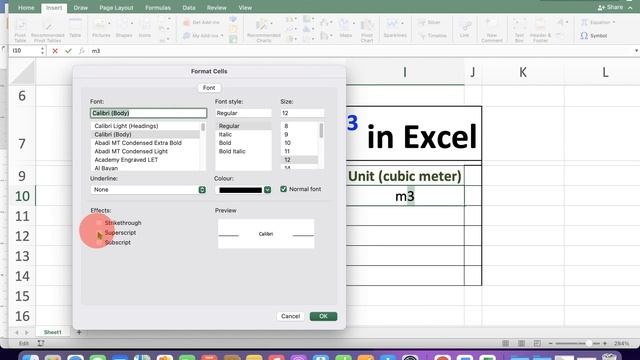Insert a Maps chart
640x360 pixels.
click(x=346, y=29)
